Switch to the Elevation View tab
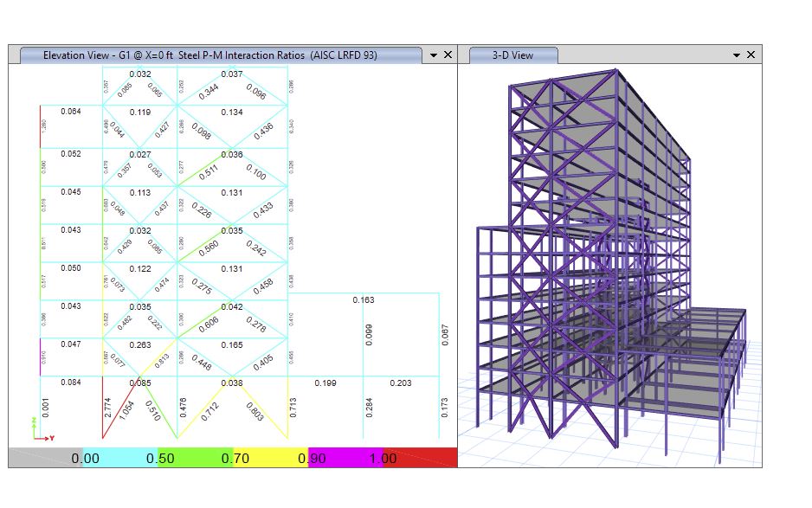This screenshot has height=508, width=812. click(x=210, y=55)
